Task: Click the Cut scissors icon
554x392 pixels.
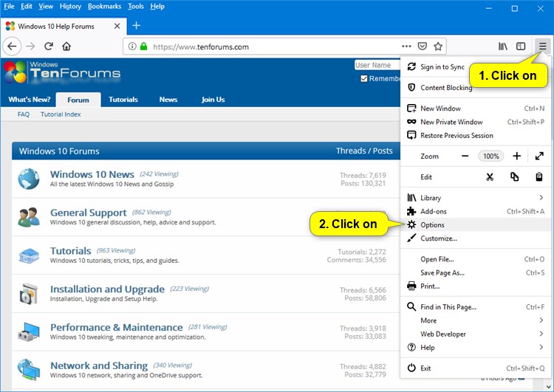Action: tap(489, 177)
